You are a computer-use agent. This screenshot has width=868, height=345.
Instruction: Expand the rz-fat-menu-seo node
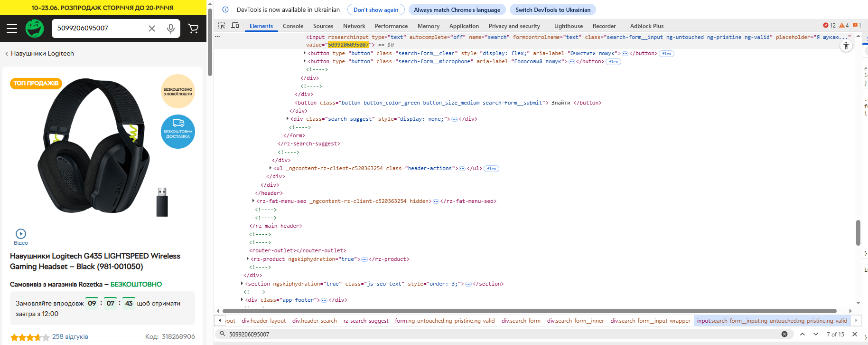(253, 201)
